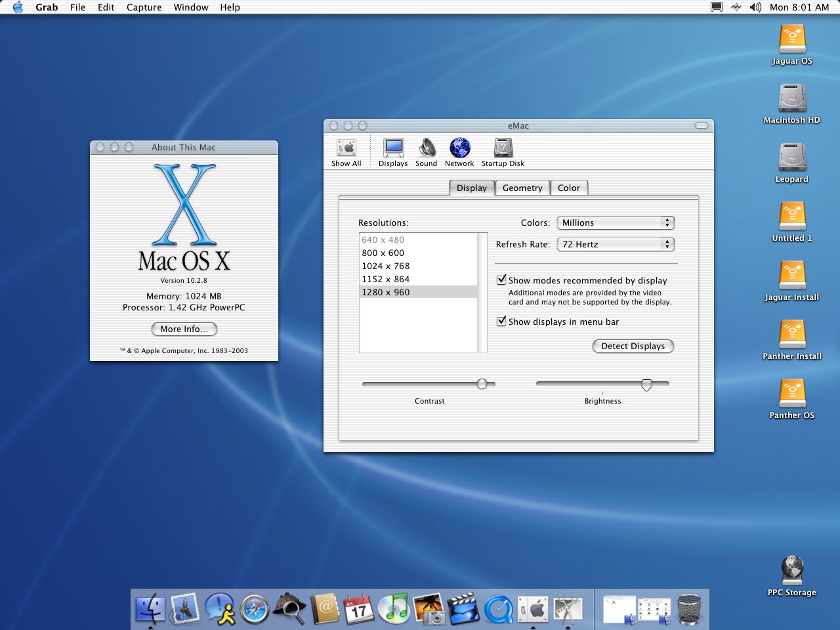
Task: Open the Colors dropdown set to Millions
Action: coord(615,223)
